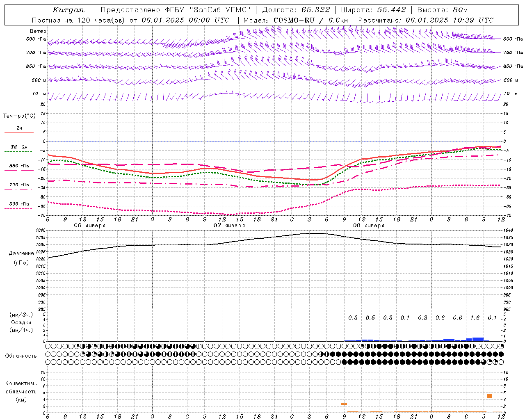This screenshot has width=525, height=420.
Task: Click the 1.6 precipitation value
Action: point(475,318)
